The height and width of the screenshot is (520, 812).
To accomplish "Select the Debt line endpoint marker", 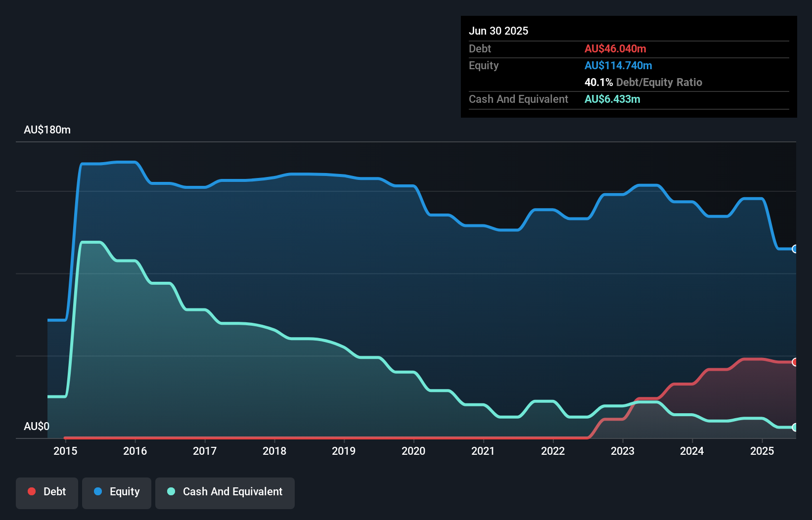I will pyautogui.click(x=795, y=362).
